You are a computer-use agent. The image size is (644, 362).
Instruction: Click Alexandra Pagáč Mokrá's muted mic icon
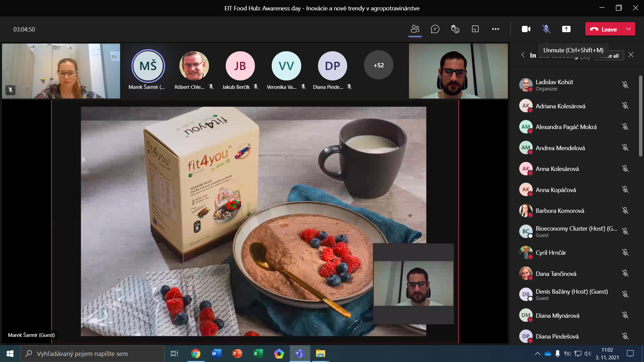pyautogui.click(x=625, y=127)
